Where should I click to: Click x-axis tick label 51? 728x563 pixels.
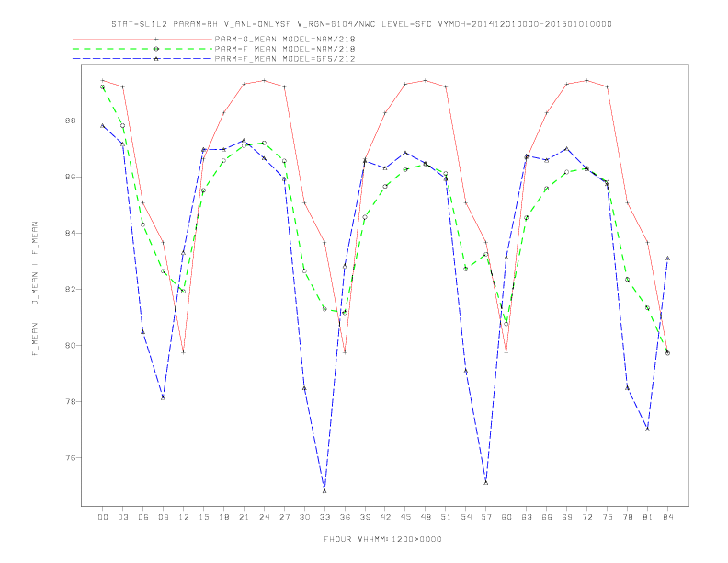coord(446,517)
